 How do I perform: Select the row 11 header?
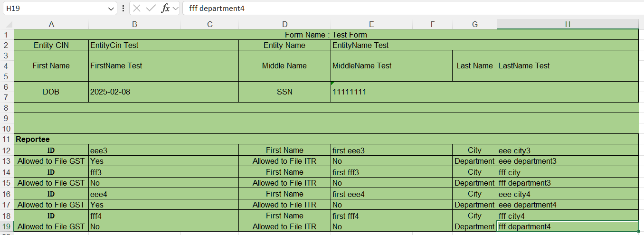pos(7,139)
